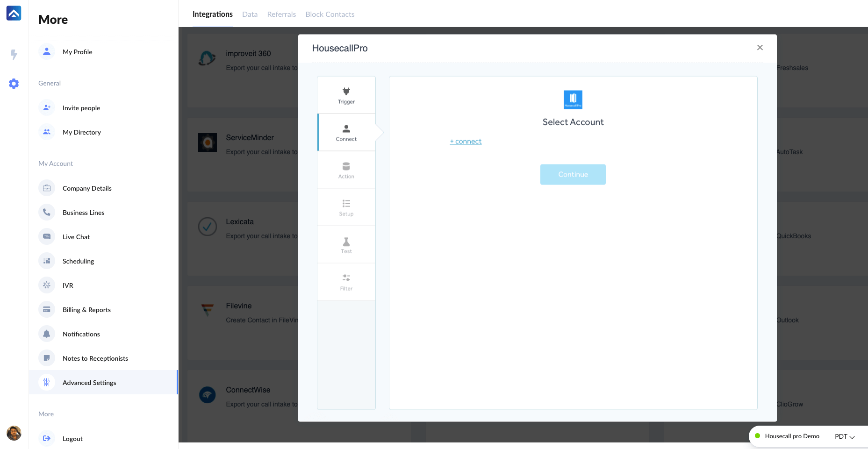868x449 pixels.
Task: Click the Continue button
Action: tap(573, 174)
